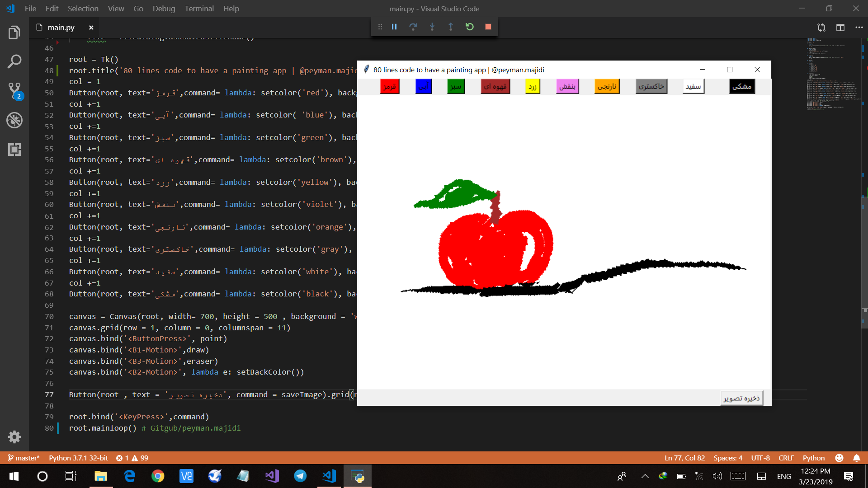Open the Explorer panel icon
The height and width of the screenshot is (488, 868).
click(14, 33)
